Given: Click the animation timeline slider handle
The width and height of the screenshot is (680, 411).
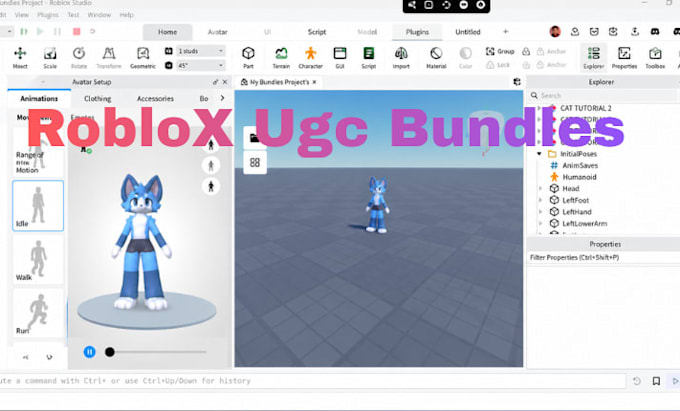Looking at the screenshot, I should pos(110,352).
